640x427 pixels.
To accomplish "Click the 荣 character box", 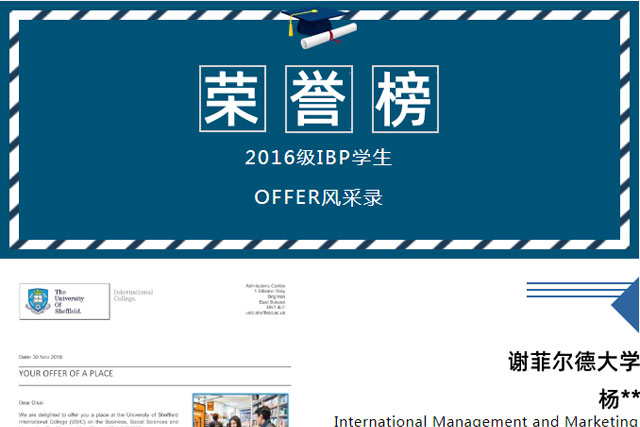I will [233, 99].
